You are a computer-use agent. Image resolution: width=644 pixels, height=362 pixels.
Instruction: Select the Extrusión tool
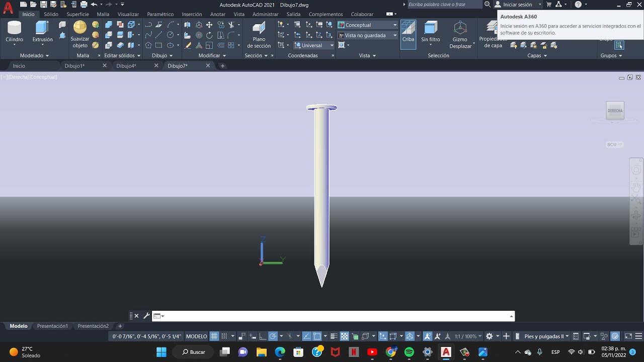coord(42,32)
